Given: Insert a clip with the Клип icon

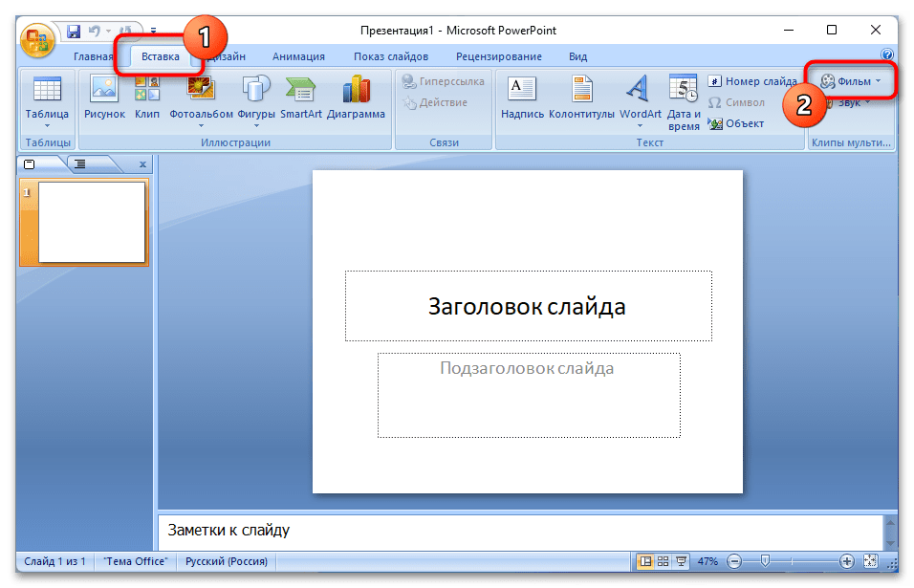Looking at the screenshot, I should (147, 97).
